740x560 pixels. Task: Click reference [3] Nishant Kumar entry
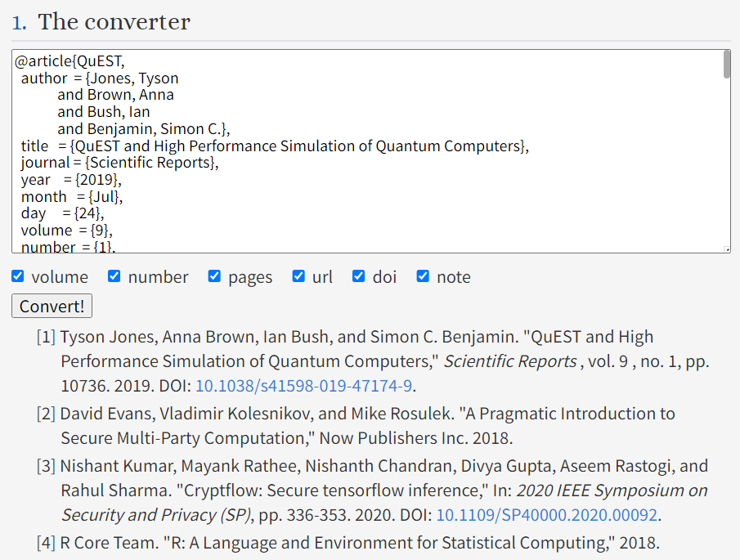click(372, 491)
